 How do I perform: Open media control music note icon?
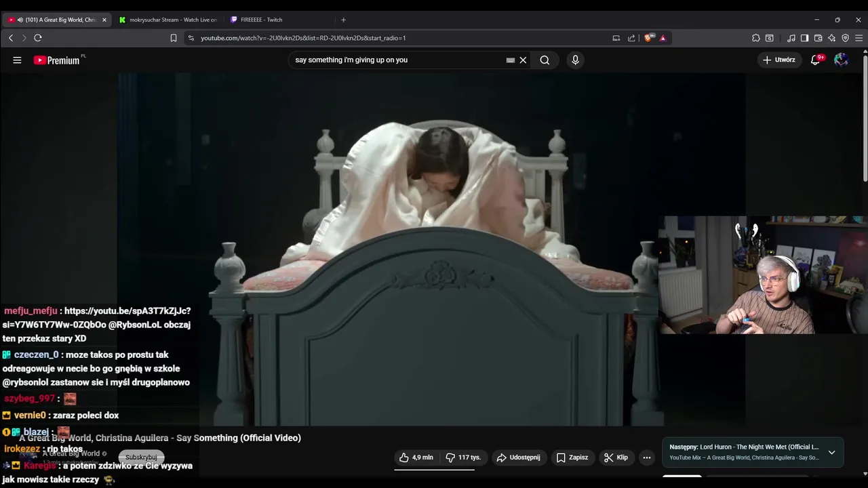pyautogui.click(x=791, y=38)
